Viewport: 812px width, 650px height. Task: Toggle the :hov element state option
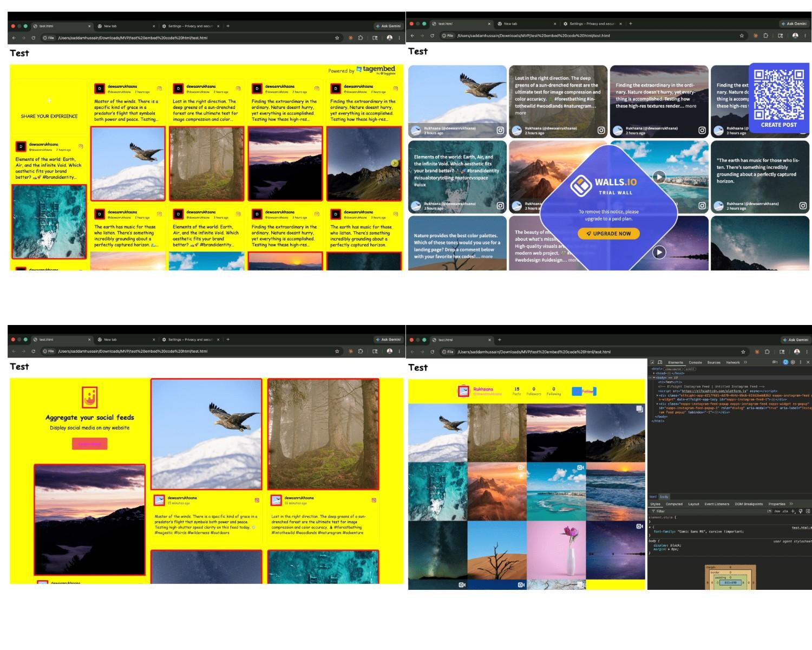pyautogui.click(x=777, y=511)
